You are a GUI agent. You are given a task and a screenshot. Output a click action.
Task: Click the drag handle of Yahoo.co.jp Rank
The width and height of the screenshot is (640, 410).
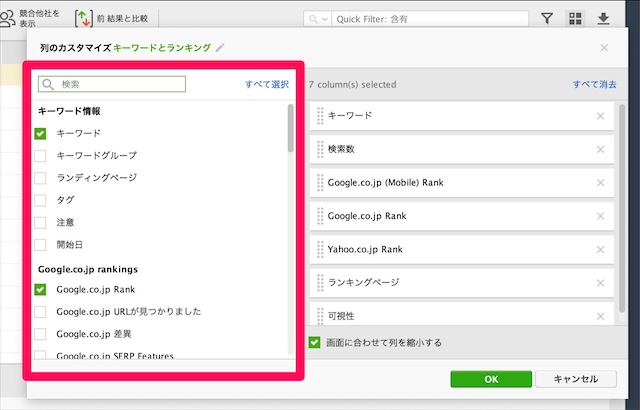[320, 250]
